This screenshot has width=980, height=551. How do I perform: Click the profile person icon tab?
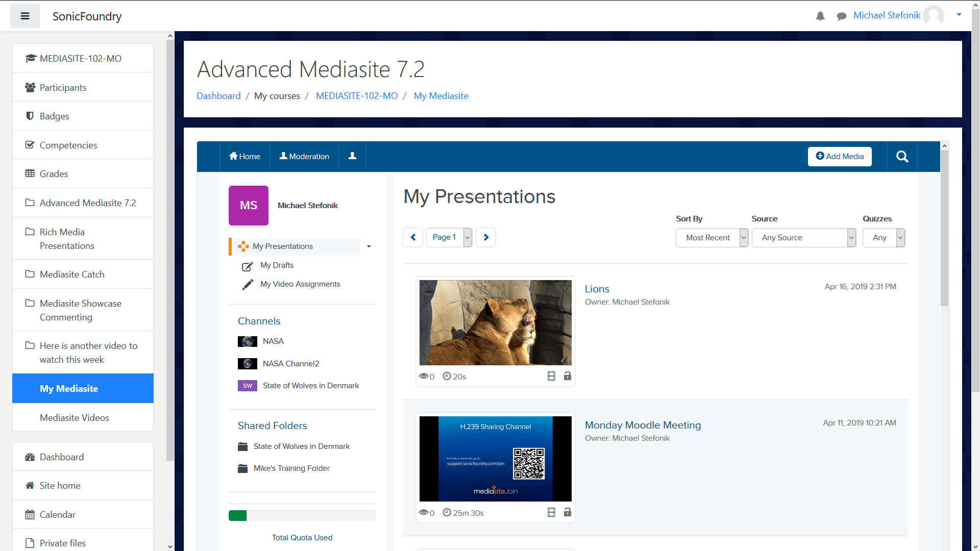tap(352, 156)
